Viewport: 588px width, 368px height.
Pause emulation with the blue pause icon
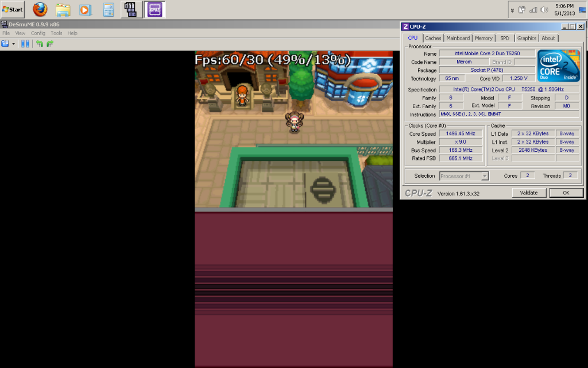coord(25,44)
